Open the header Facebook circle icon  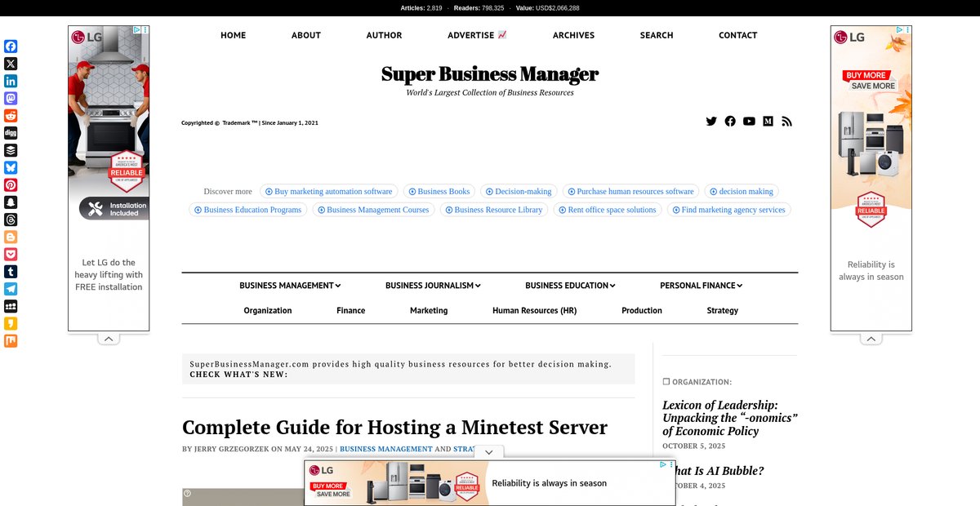[730, 121]
